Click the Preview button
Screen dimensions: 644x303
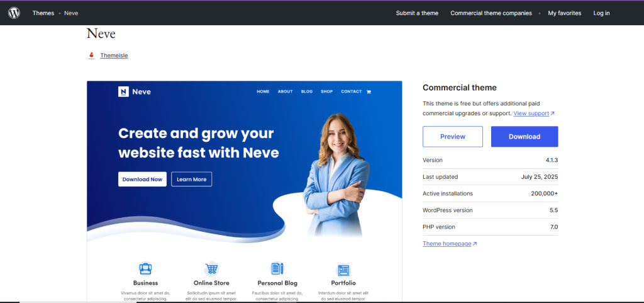pyautogui.click(x=453, y=137)
